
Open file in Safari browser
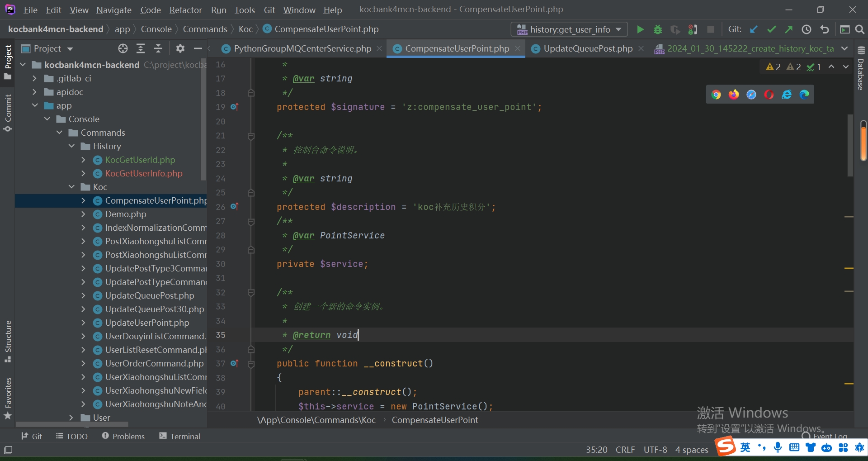751,95
